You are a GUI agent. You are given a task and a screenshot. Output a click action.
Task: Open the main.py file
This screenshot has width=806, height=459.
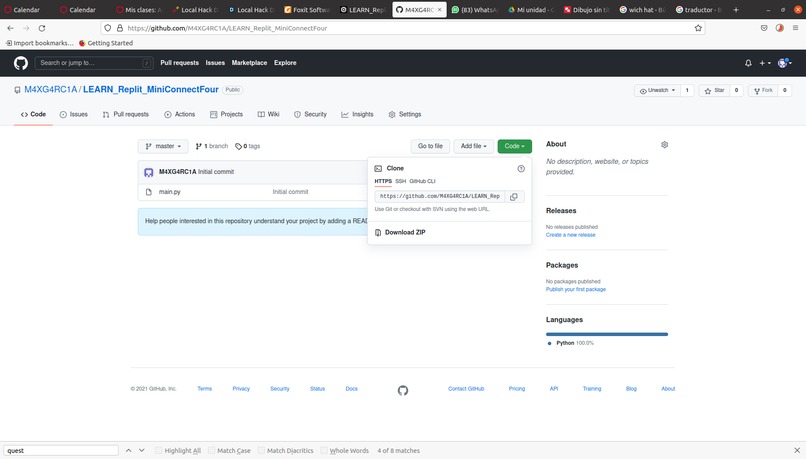click(170, 192)
